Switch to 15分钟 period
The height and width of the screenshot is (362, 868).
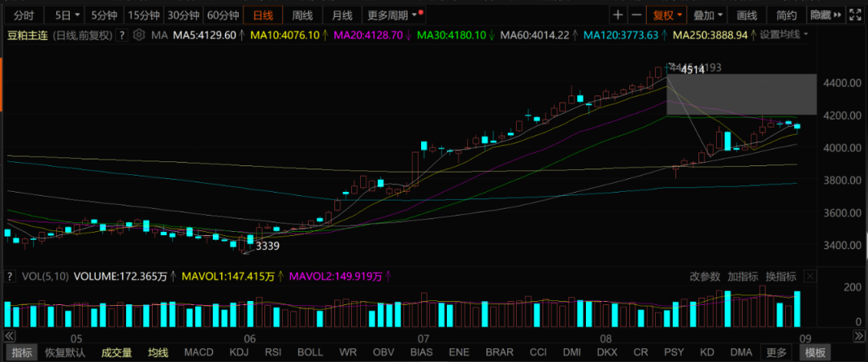click(143, 15)
